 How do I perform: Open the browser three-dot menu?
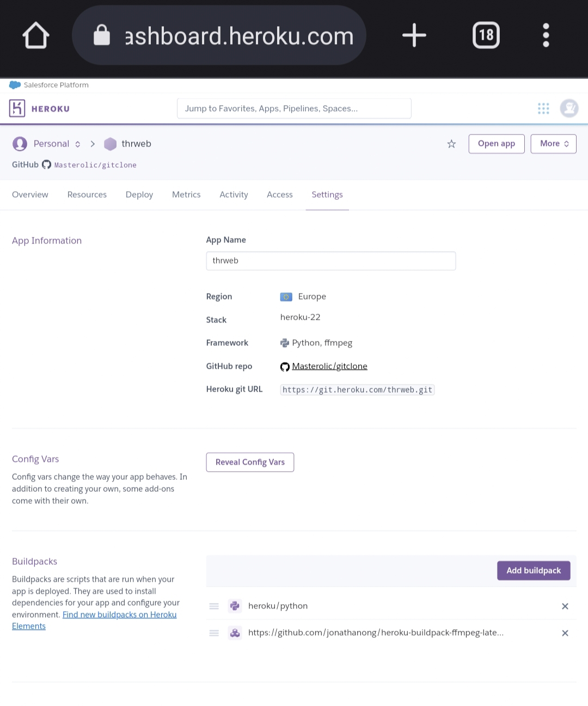546,35
